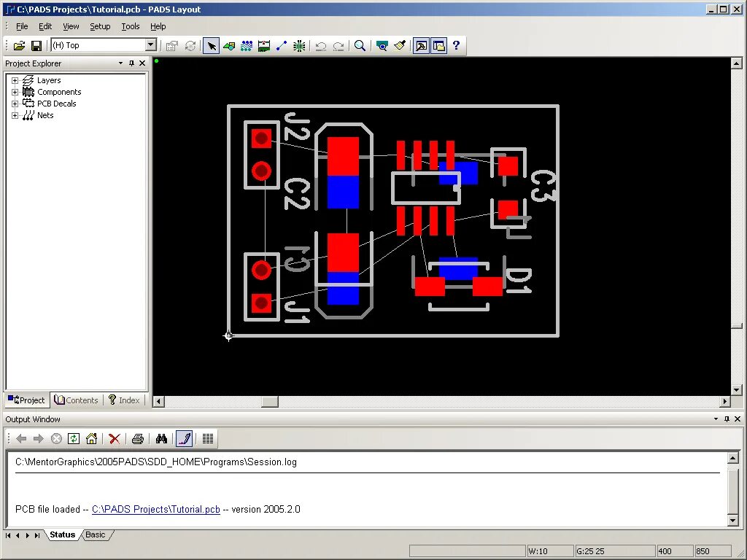Viewport: 747px width, 560px height.
Task: Select the Components item in Project Explorer
Action: pos(59,92)
